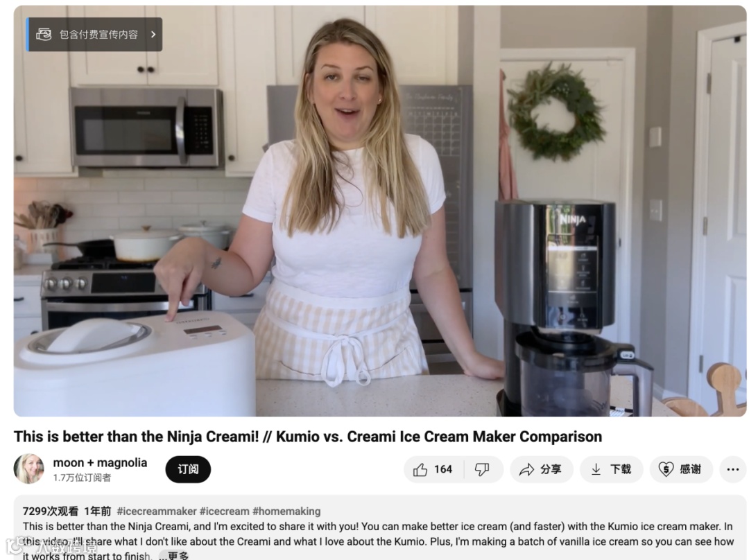The height and width of the screenshot is (560, 749).
Task: Click the Kumio vs. Creami video title
Action: click(x=308, y=437)
